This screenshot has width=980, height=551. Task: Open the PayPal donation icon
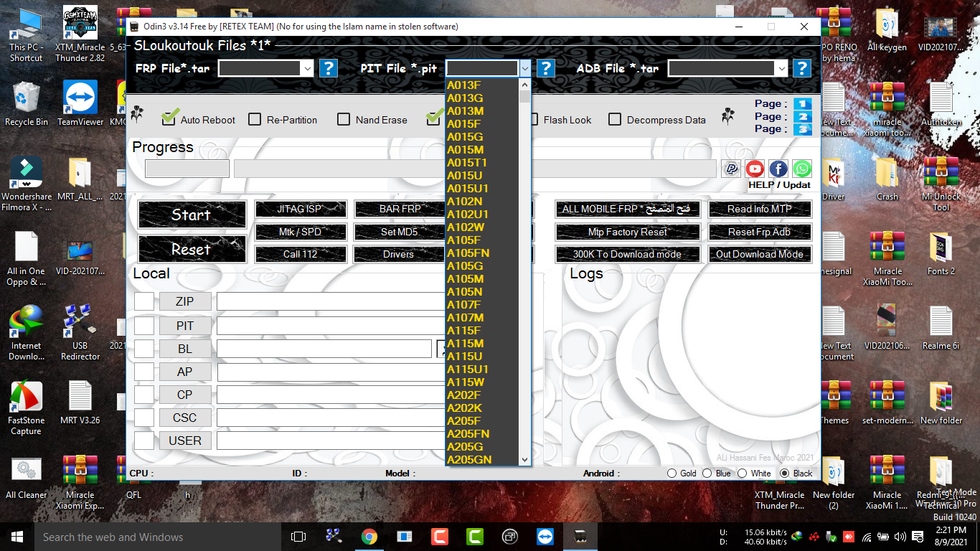731,169
